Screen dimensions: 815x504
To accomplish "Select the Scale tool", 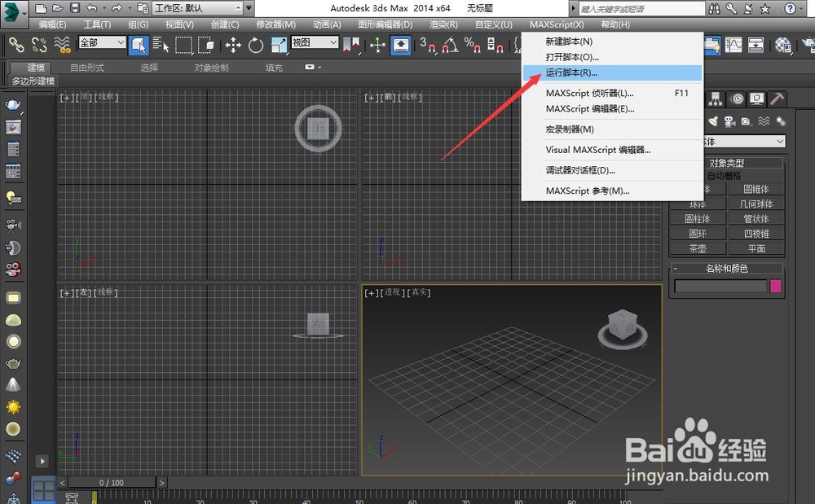I will pos(279,45).
